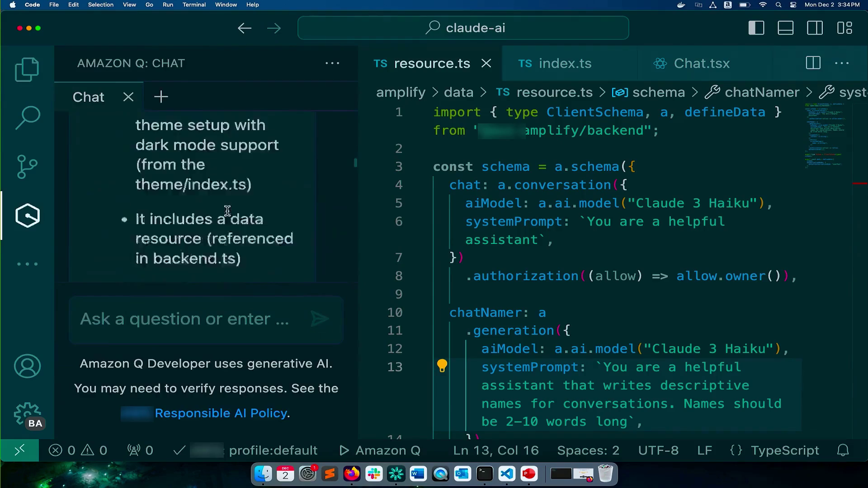This screenshot has height=488, width=868.
Task: Open Customize Layout icon
Action: tap(844, 28)
